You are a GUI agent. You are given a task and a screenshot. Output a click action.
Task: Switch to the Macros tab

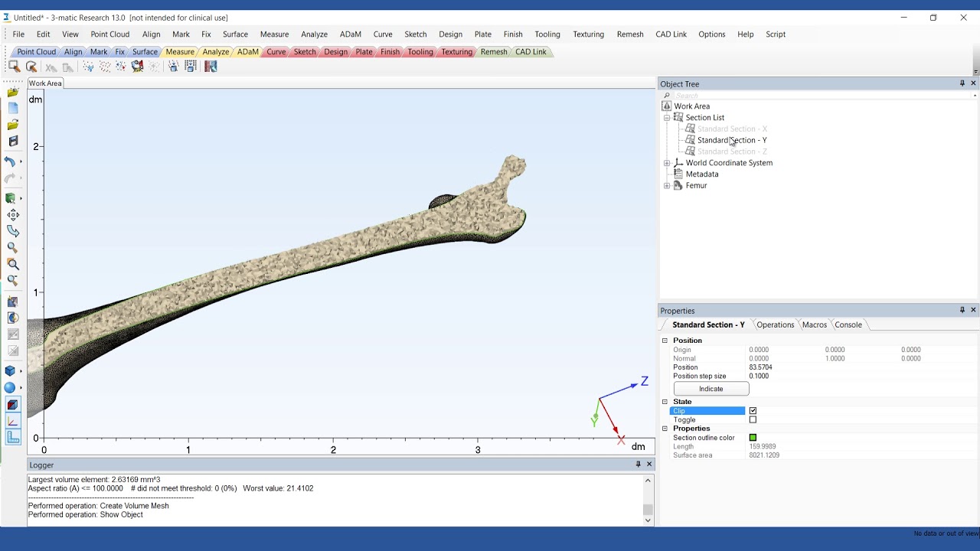[x=815, y=324]
